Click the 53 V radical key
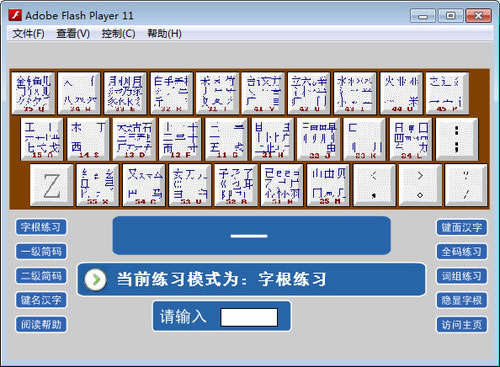Viewport: 500px width, 367px height. 190,185
